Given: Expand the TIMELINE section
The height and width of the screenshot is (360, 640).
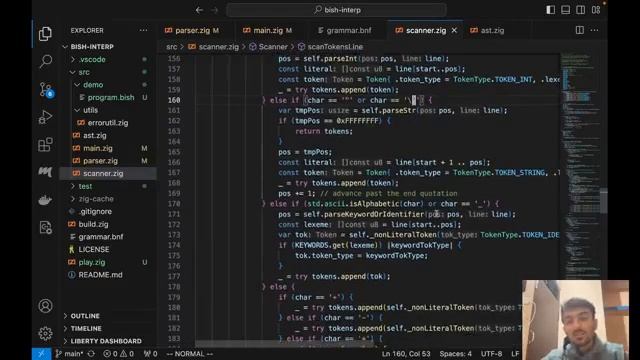Looking at the screenshot, I should [86, 329].
